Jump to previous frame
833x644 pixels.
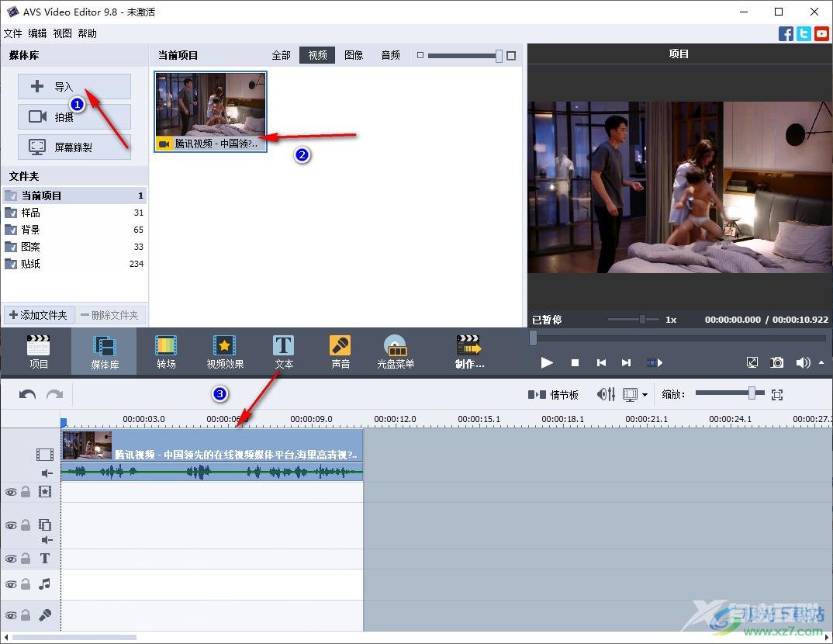(601, 363)
